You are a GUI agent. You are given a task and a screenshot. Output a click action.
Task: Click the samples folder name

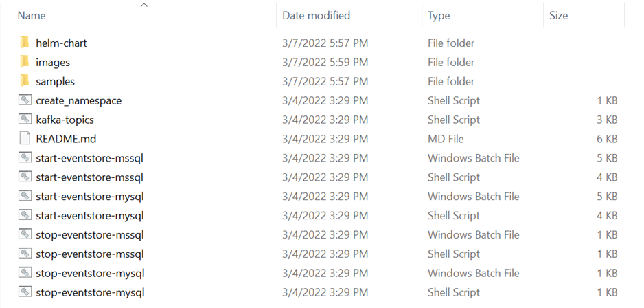(x=55, y=81)
